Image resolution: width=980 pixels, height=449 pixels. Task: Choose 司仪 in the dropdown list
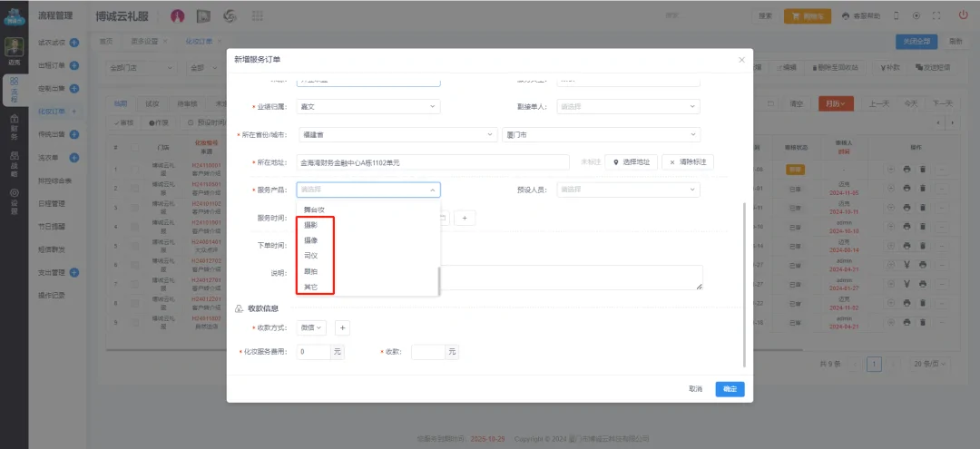pyautogui.click(x=311, y=256)
